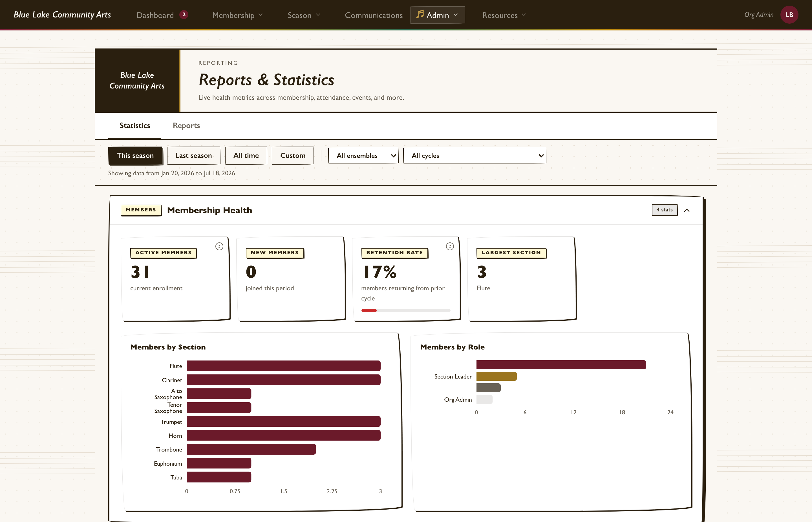
Task: Expand the Season menu
Action: (x=304, y=15)
